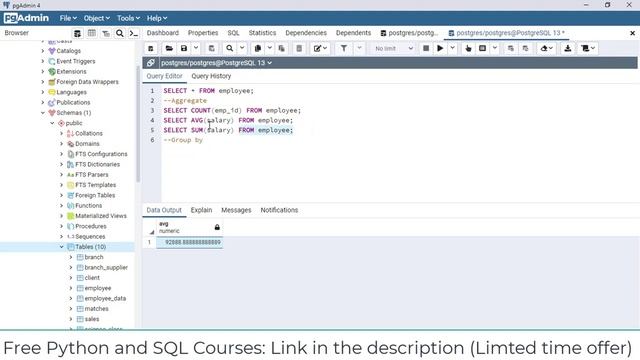Open the Object menu
This screenshot has height=360, width=640.
pyautogui.click(x=97, y=18)
